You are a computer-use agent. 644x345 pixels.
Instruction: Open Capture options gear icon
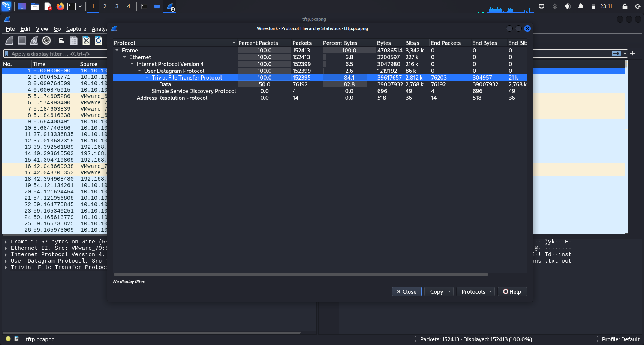(46, 40)
